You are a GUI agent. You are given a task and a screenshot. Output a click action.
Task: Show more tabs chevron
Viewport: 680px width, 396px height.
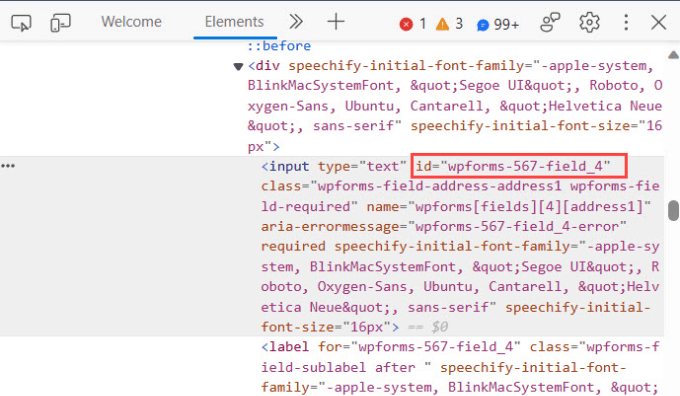296,22
